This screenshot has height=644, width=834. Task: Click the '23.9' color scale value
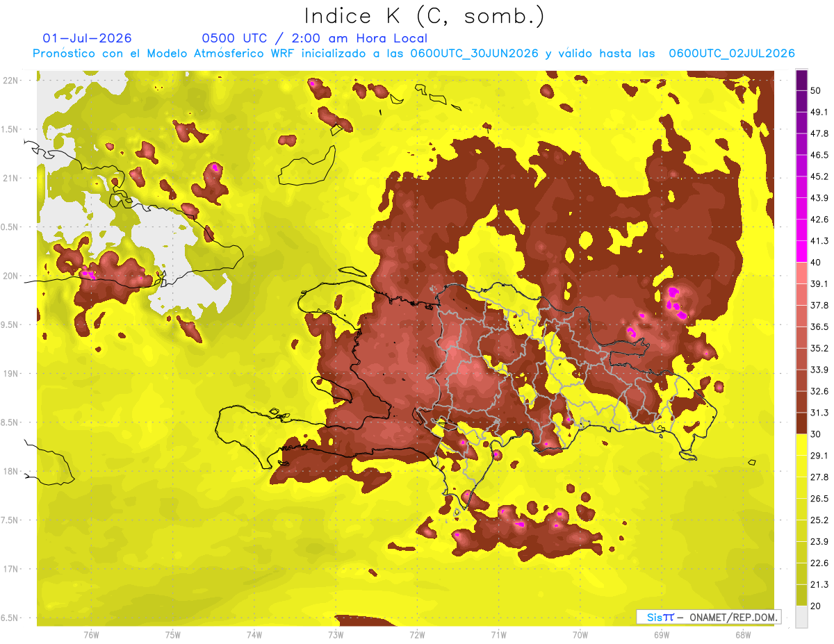coord(819,541)
